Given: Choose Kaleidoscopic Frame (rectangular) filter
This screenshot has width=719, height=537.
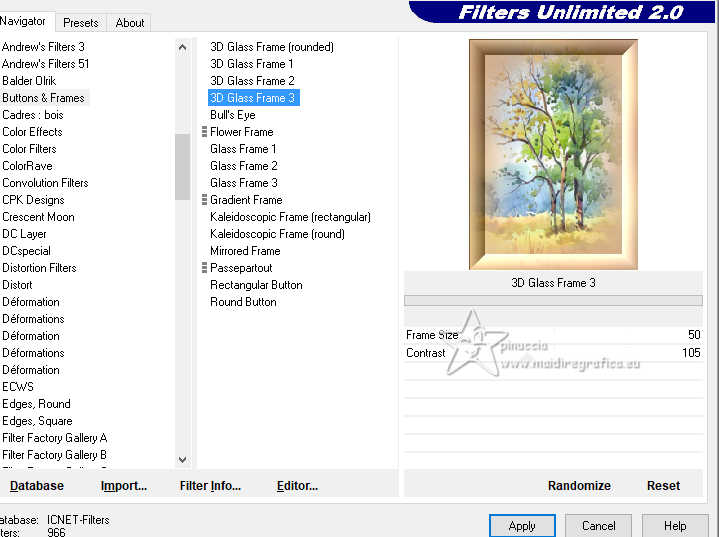Looking at the screenshot, I should 290,217.
